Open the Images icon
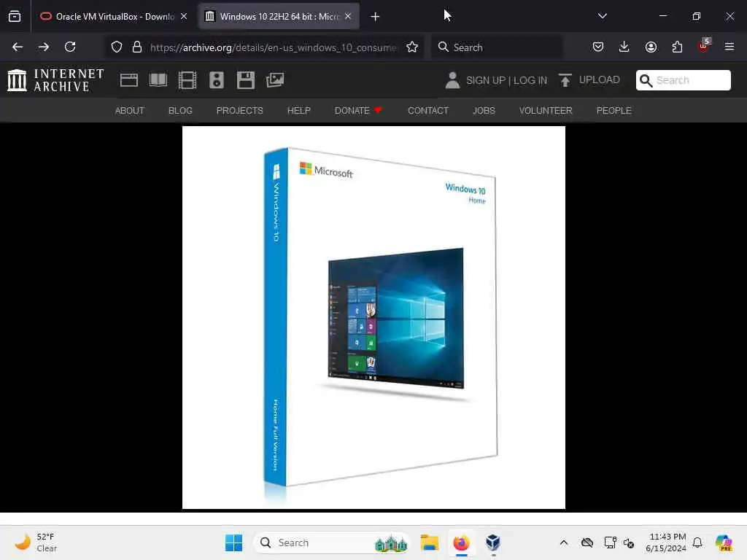The width and height of the screenshot is (747, 560). coord(275,80)
